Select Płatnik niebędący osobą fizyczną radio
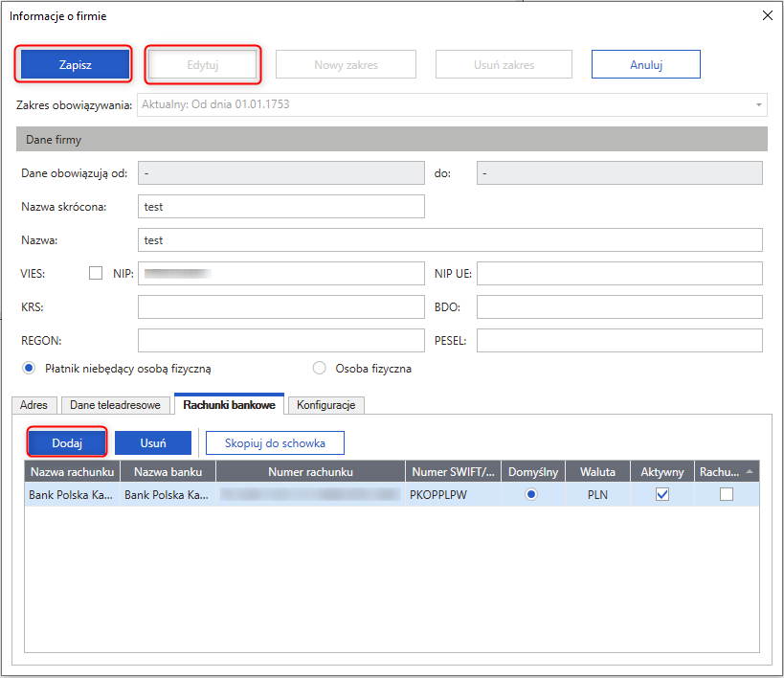This screenshot has height=678, width=784. coord(29,369)
